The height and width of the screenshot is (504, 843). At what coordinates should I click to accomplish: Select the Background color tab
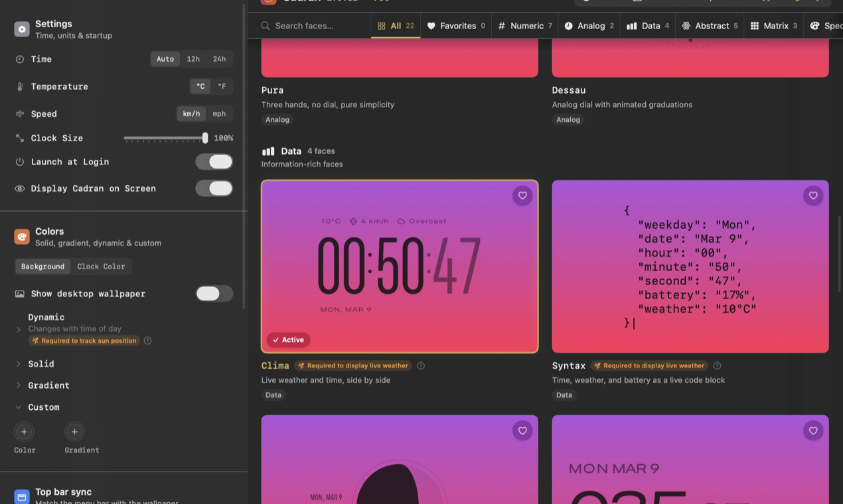tap(42, 267)
